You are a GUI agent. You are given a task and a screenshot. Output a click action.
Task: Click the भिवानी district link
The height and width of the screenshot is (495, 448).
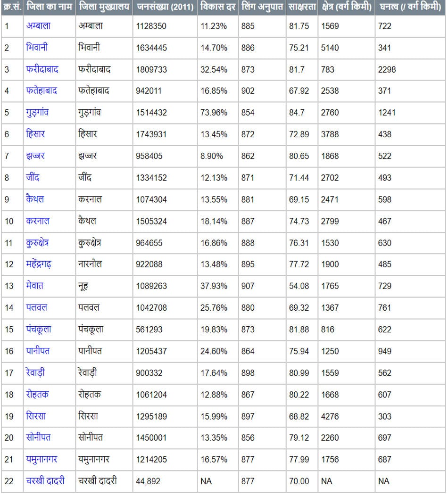[37, 48]
